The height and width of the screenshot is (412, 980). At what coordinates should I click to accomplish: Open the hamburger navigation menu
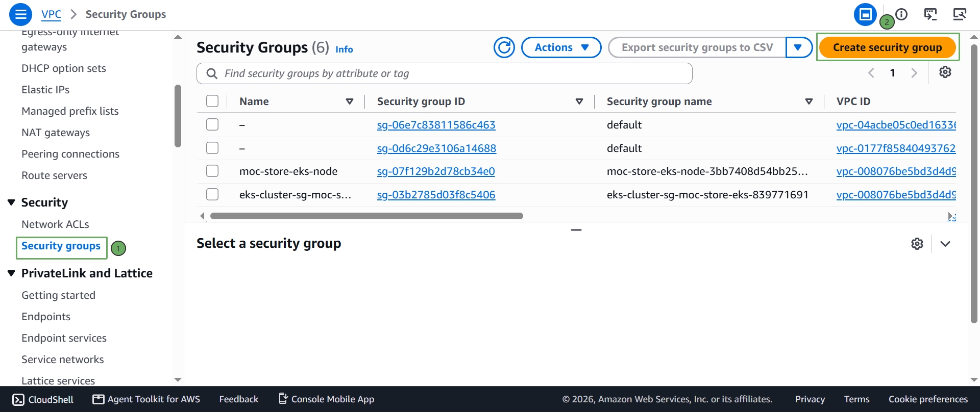click(x=20, y=14)
